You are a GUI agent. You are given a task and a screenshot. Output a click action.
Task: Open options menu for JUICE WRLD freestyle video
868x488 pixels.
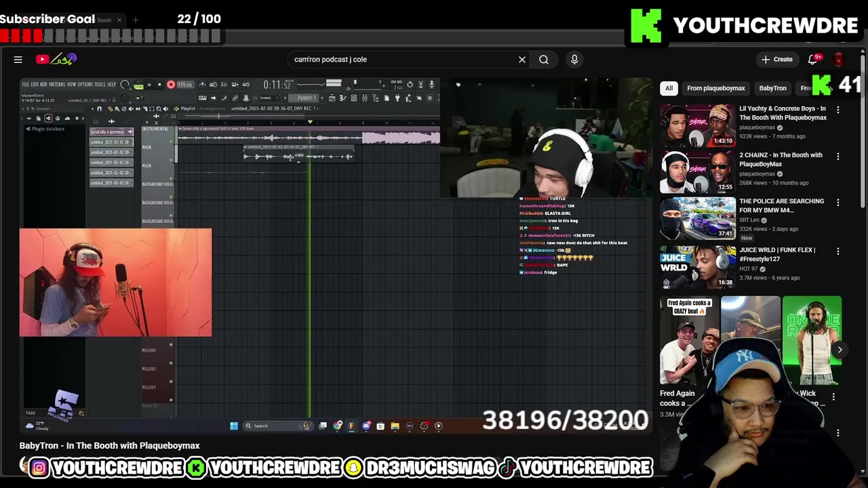click(838, 251)
